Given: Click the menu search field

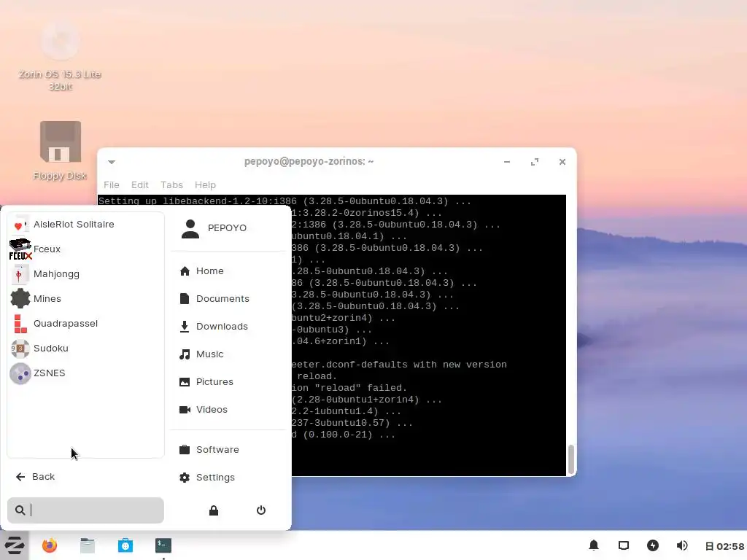Looking at the screenshot, I should coord(86,510).
